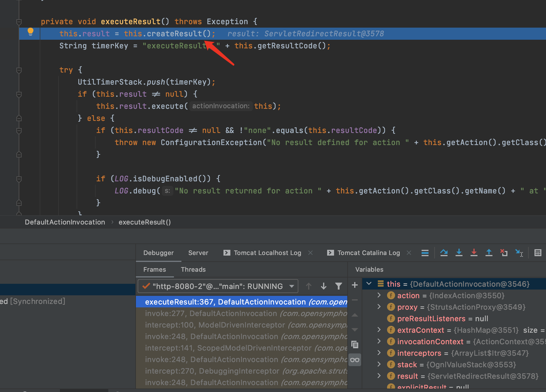Click the Step Over debugger icon
The height and width of the screenshot is (392, 546).
point(444,253)
